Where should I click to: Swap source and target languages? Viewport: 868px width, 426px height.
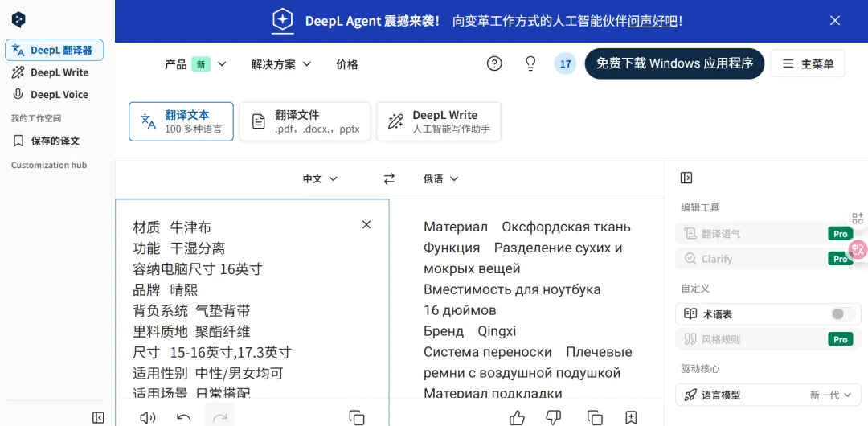coord(390,178)
